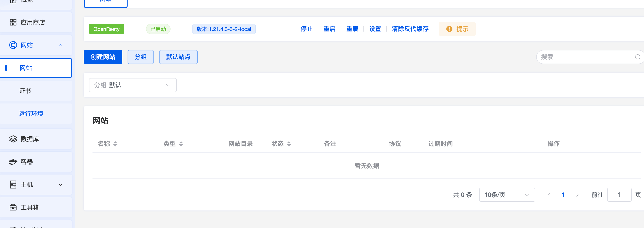Collapse the 网站 sidebar section chevron
Viewport: 644px width, 228px height.
coord(60,45)
